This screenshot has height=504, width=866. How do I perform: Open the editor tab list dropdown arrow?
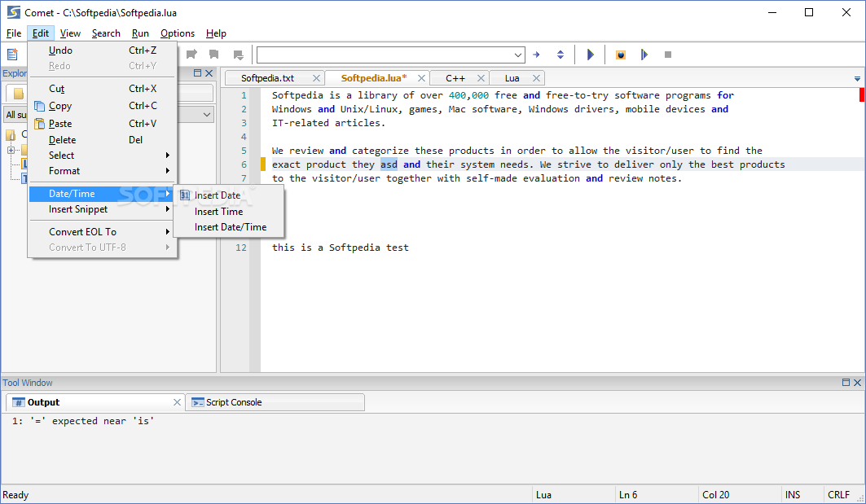[x=857, y=79]
